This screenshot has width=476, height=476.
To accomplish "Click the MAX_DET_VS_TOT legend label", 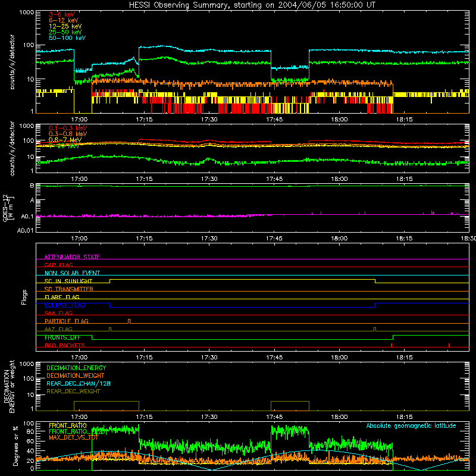I will (x=74, y=437).
